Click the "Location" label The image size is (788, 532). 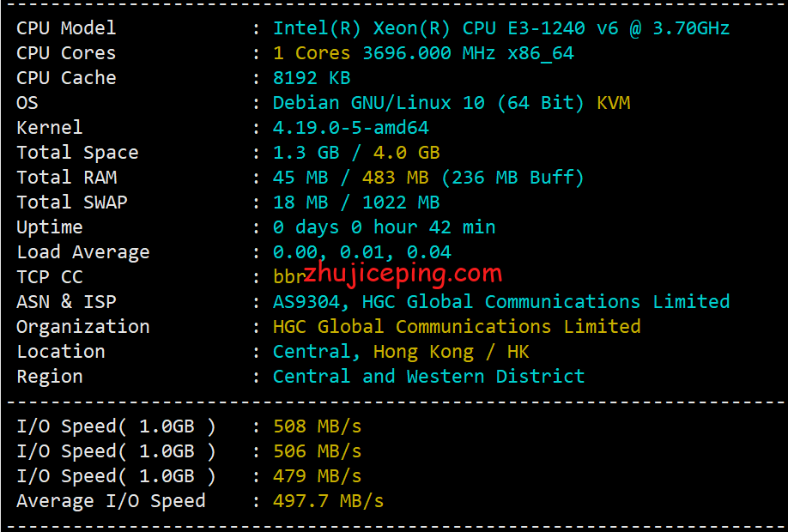(61, 352)
